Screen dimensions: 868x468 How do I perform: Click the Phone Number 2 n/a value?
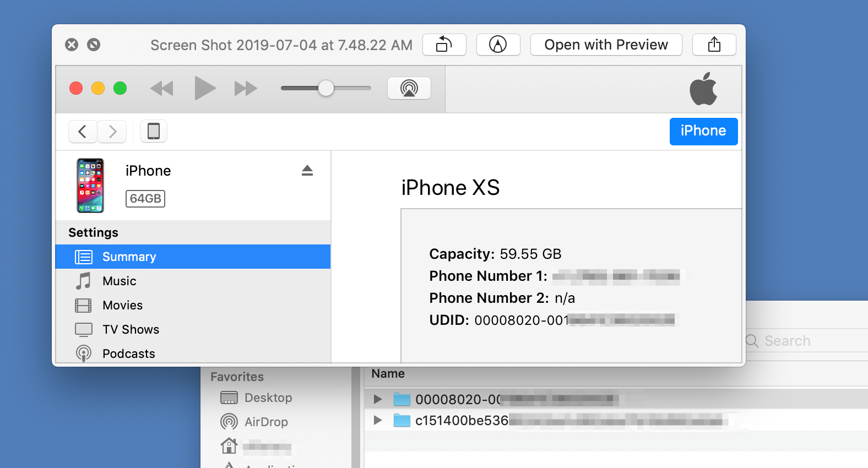pos(565,298)
